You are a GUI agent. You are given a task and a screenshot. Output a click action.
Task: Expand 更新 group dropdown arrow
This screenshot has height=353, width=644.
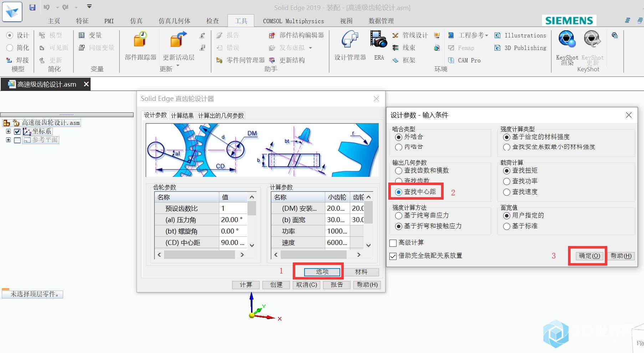pos(178,66)
